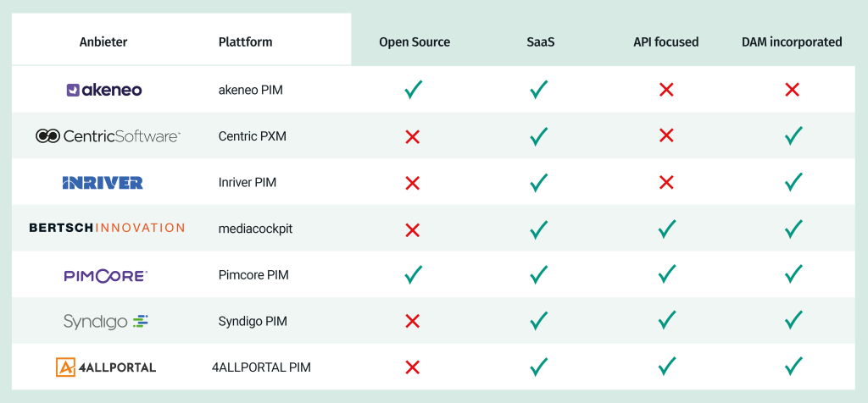
Task: Click the API focused column header
Action: (x=666, y=42)
